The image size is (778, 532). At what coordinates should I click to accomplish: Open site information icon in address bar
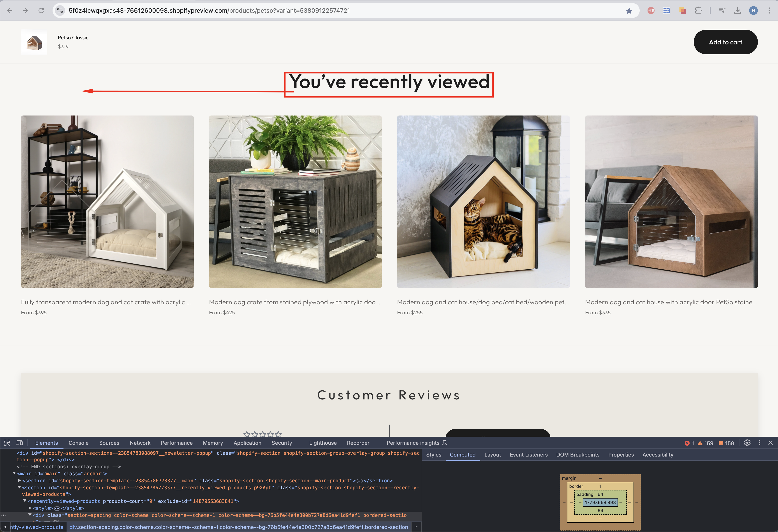(60, 11)
